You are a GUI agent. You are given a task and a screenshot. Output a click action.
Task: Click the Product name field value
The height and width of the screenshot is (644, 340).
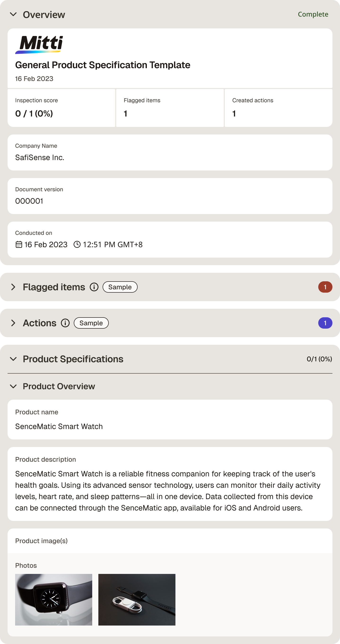click(59, 426)
